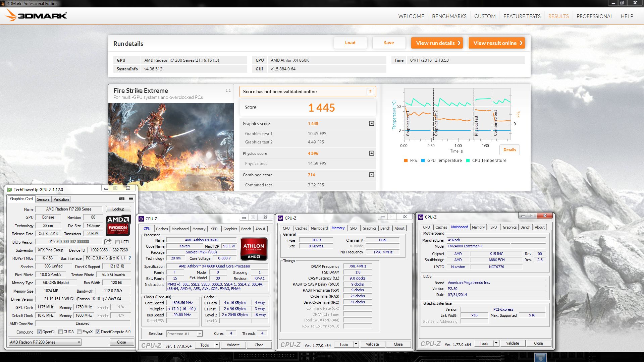644x362 pixels.
Task: Click the CPU-Z Memory window title icon
Action: [281, 218]
